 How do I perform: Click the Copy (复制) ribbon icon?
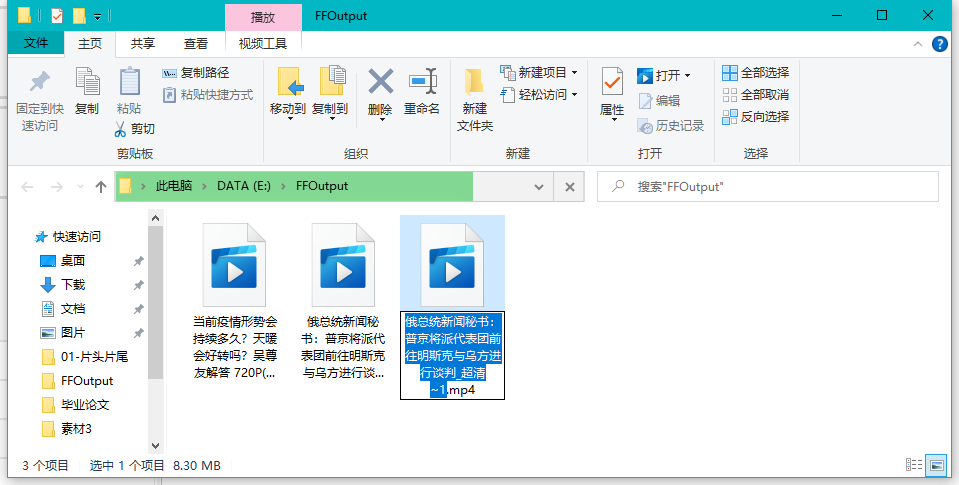coord(87,81)
